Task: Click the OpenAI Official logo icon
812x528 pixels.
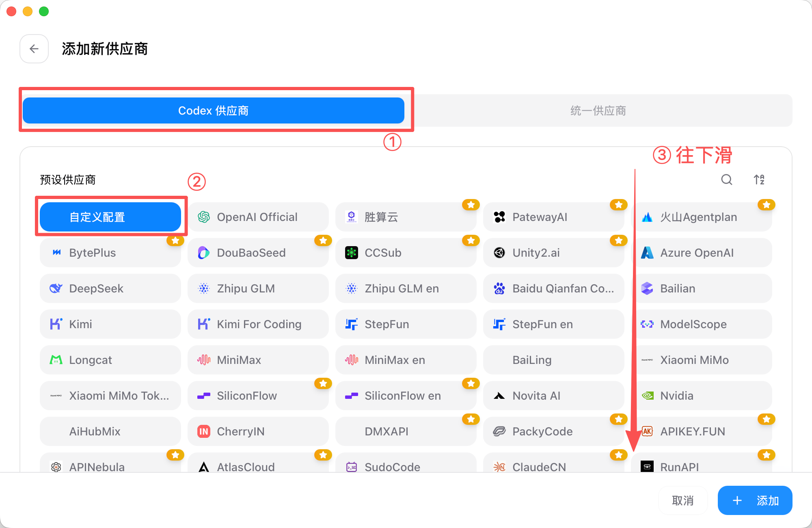Action: coord(204,217)
